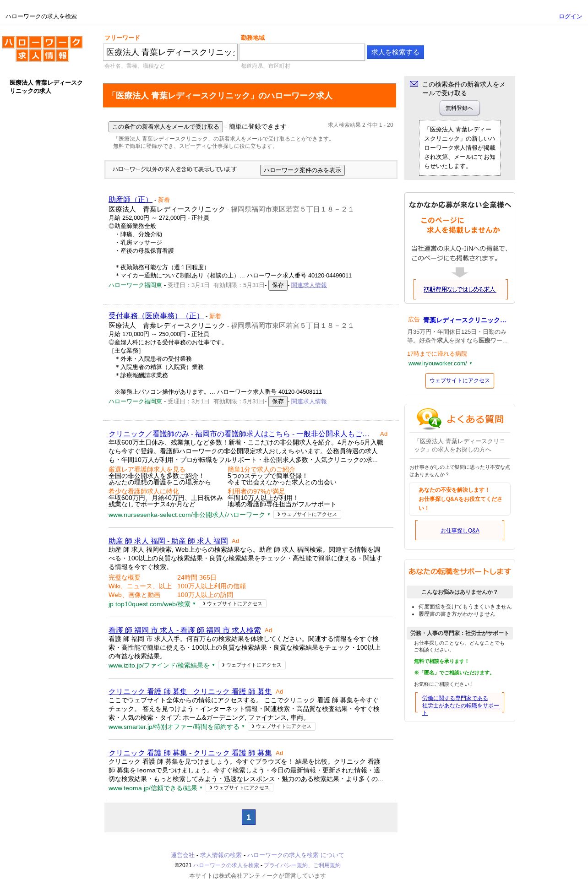Click 利用者の97%が満足 ad sublink
This screenshot has height=885, width=588.
[256, 491]
